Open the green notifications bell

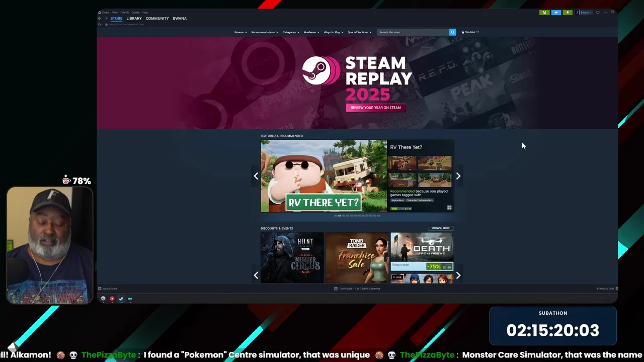point(568,13)
